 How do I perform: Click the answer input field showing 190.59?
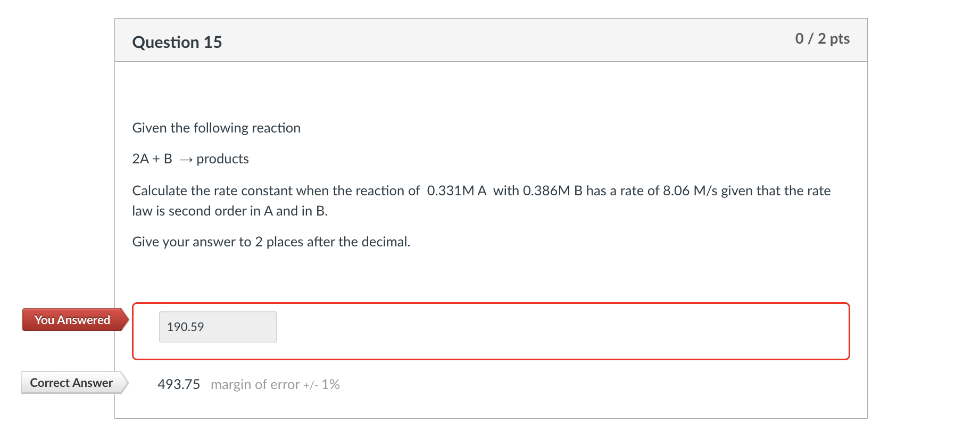coord(217,327)
